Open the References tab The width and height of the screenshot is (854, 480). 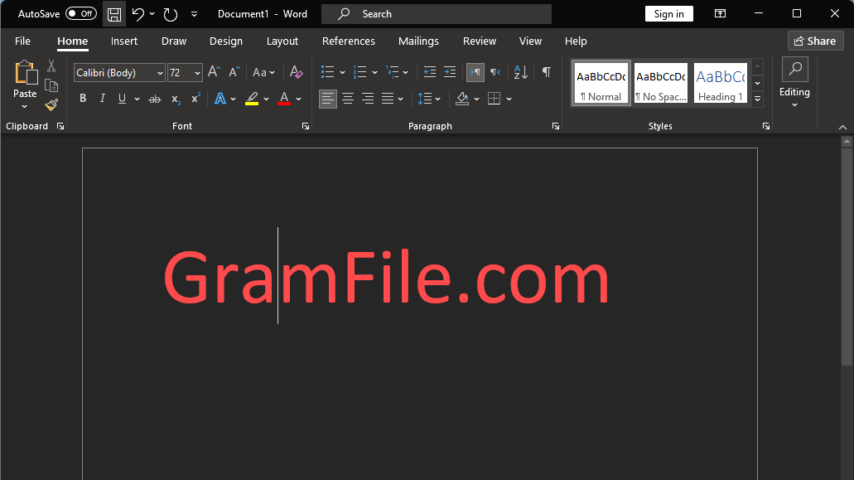coord(349,41)
